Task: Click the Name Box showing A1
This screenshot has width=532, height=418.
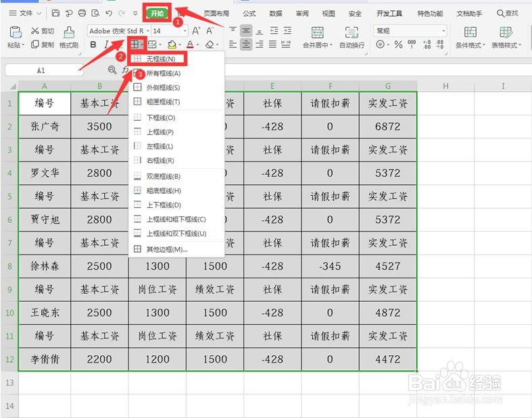Action: 44,70
